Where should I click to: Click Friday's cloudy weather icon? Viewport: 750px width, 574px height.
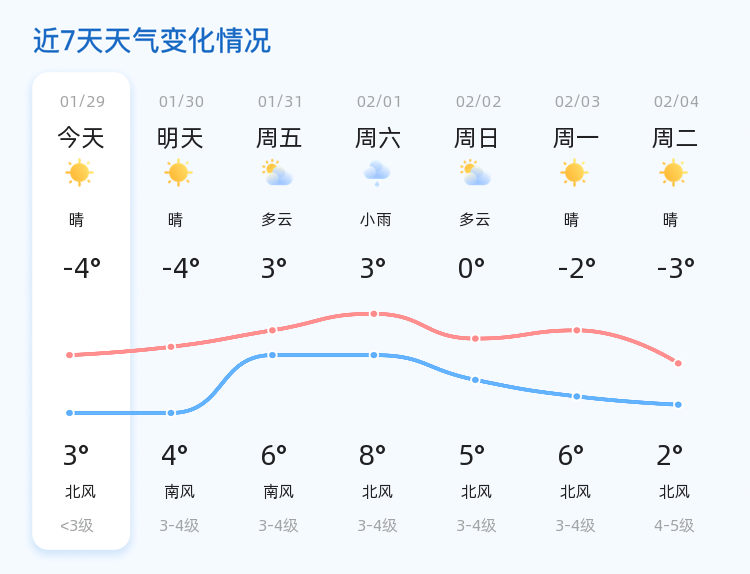point(277,173)
